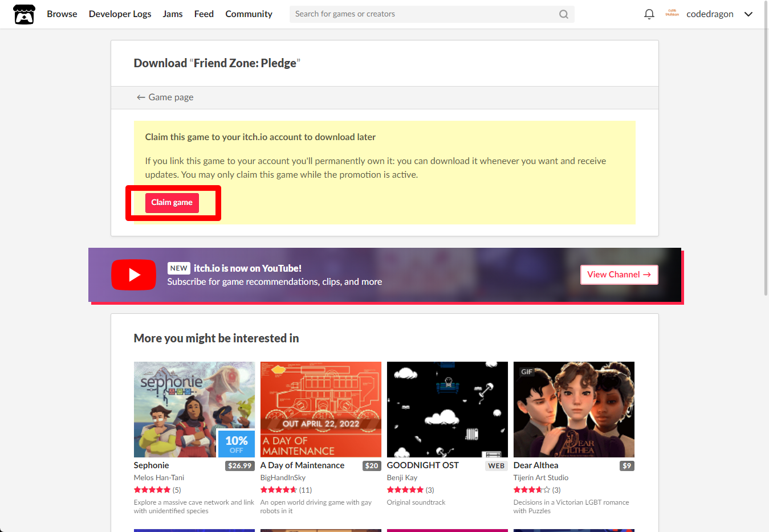This screenshot has height=532, width=769.
Task: Click the GOODNIGHT OST title
Action: pos(423,465)
